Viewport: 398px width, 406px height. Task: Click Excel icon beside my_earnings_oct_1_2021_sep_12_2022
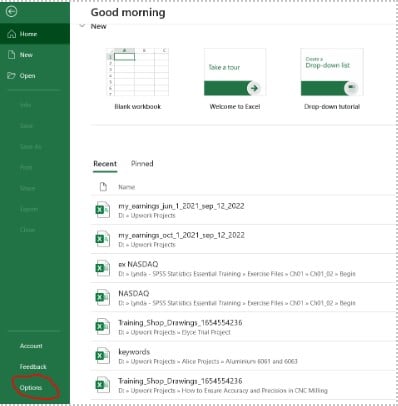(102, 239)
